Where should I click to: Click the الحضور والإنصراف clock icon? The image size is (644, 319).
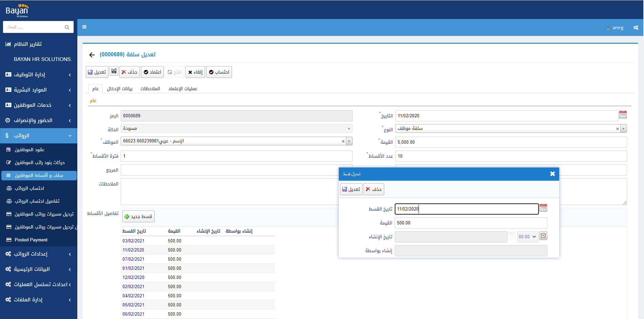pos(8,120)
